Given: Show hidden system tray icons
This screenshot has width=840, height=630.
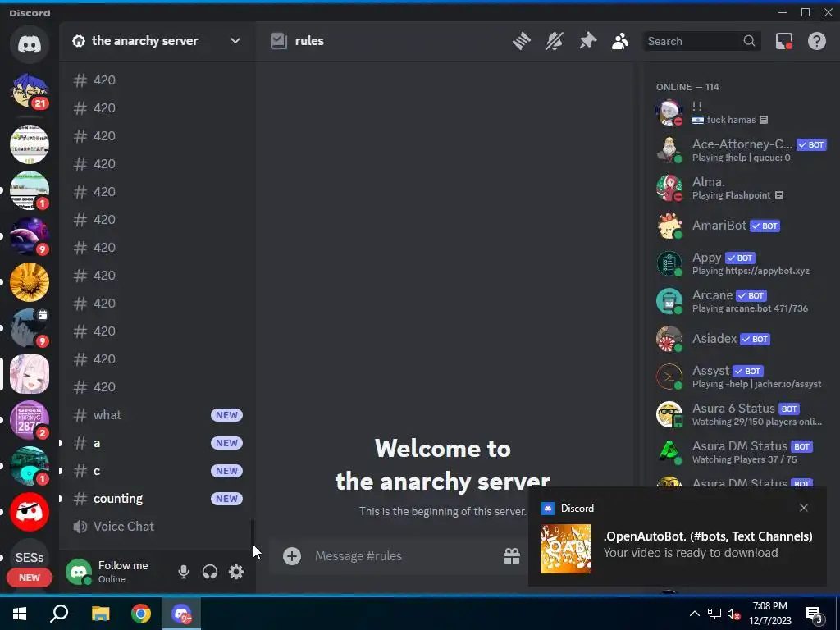Looking at the screenshot, I should (694, 614).
